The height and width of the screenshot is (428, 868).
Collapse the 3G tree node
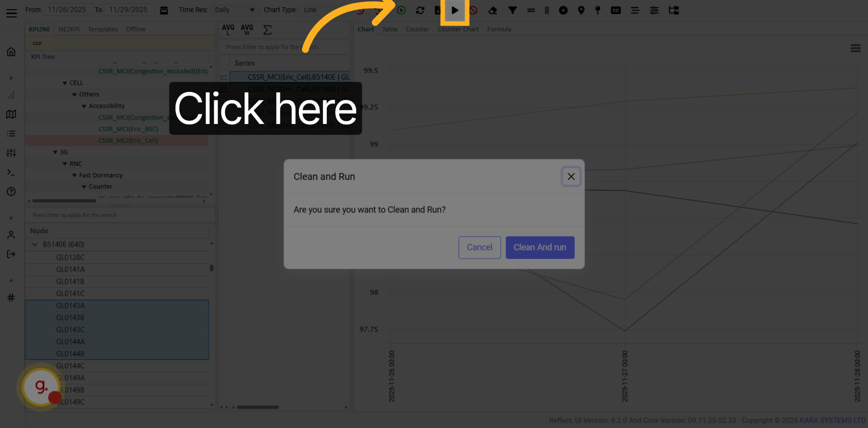pos(55,152)
